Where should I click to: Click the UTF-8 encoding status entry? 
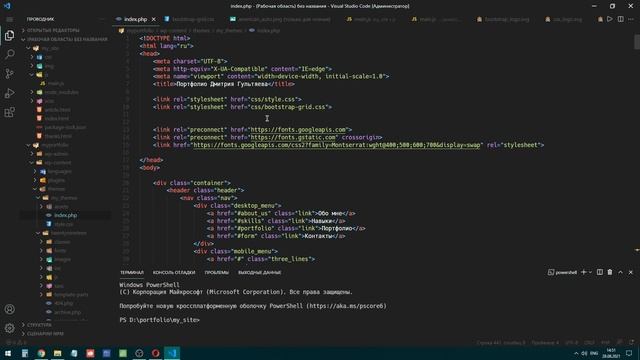click(571, 342)
